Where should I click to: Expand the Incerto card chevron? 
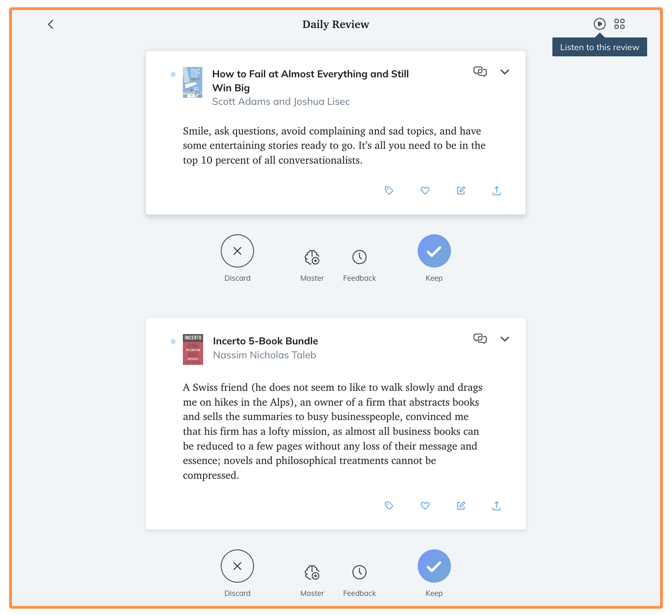point(504,339)
